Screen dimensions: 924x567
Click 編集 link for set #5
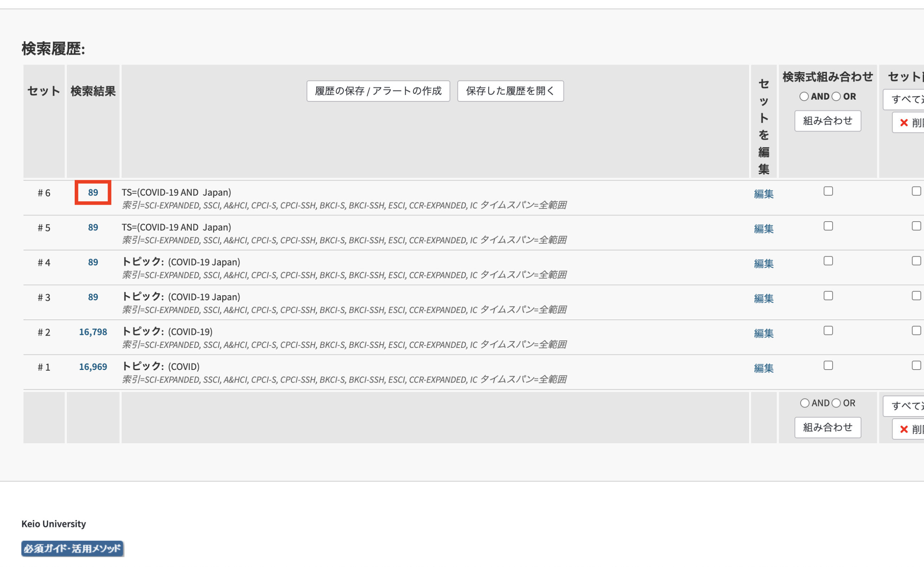click(x=763, y=229)
